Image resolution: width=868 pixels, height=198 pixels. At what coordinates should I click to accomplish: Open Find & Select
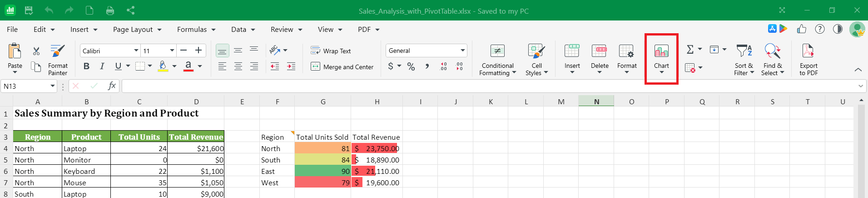(773, 60)
